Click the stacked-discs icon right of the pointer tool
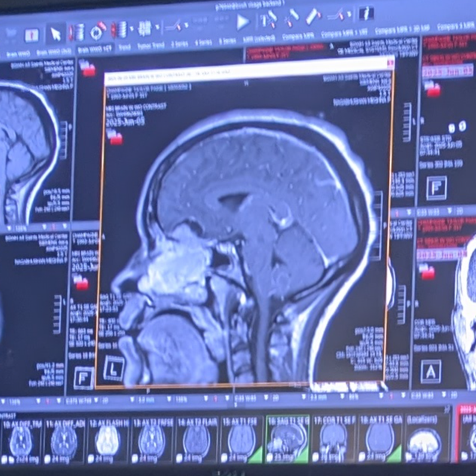 click(77, 32)
